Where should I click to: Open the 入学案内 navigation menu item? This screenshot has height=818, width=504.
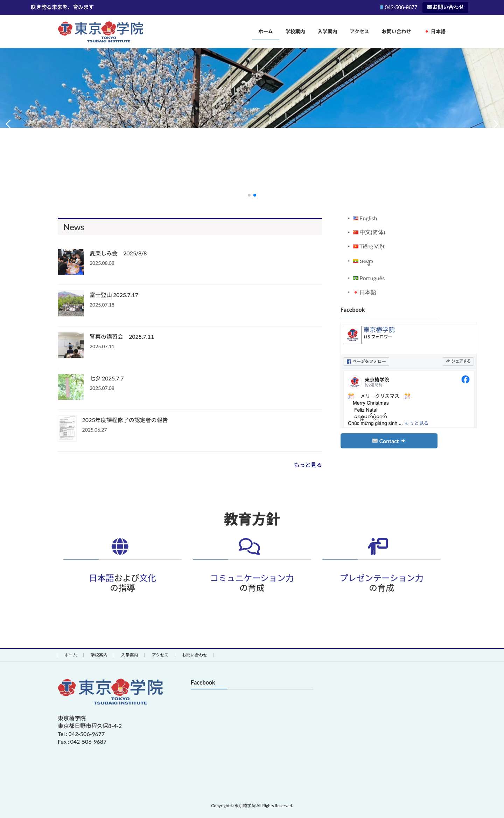click(328, 32)
